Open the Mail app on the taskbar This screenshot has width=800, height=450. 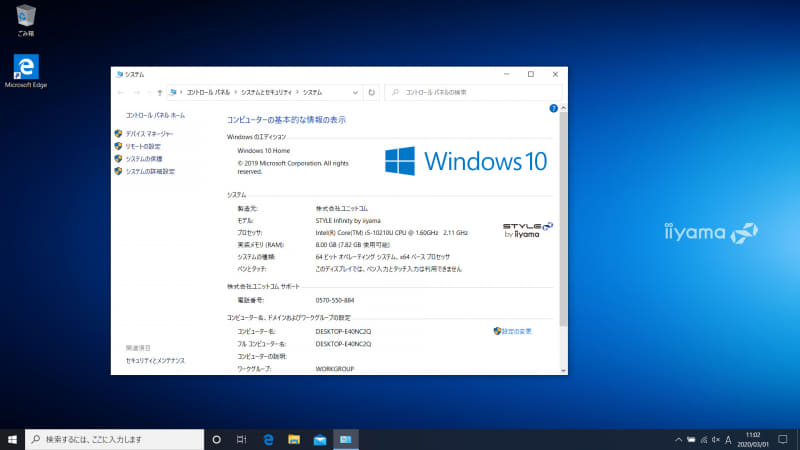point(320,439)
